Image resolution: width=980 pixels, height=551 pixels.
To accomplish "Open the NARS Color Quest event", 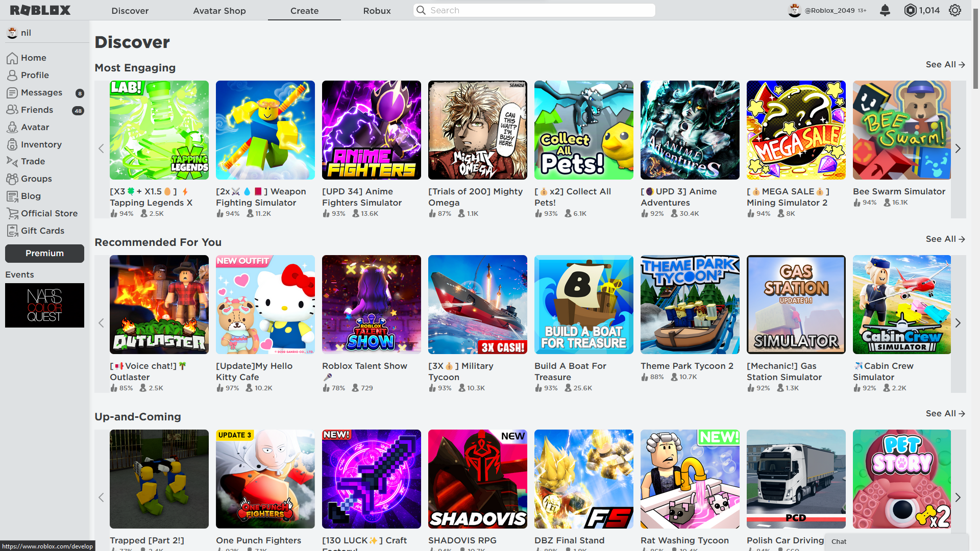I will point(45,306).
